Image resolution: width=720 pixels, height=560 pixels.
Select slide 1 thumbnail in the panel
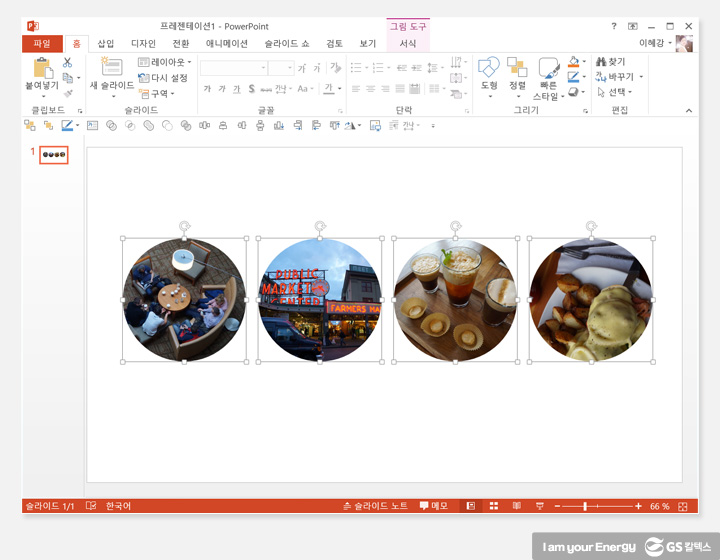point(54,155)
